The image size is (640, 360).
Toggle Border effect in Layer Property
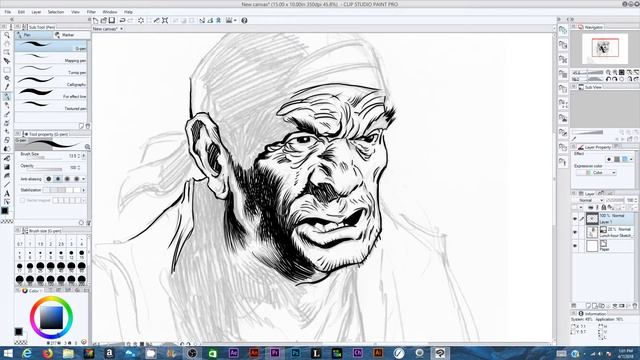pyautogui.click(x=609, y=159)
